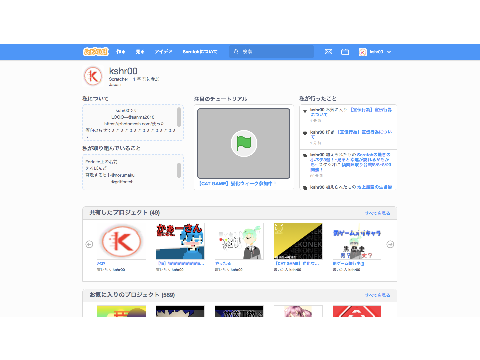Click the heart icon beside the first activity
Image resolution: width=480 pixels, height=360 pixels.
pyautogui.click(x=305, y=111)
